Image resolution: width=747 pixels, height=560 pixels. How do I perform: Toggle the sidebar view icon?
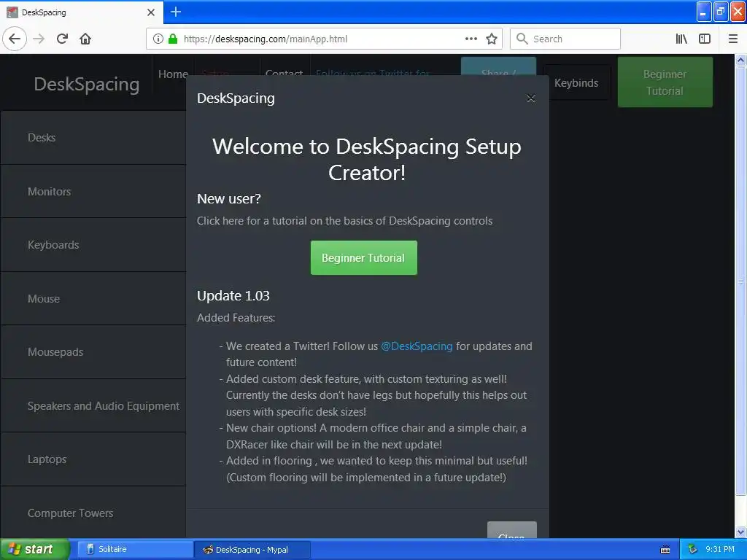click(x=705, y=39)
